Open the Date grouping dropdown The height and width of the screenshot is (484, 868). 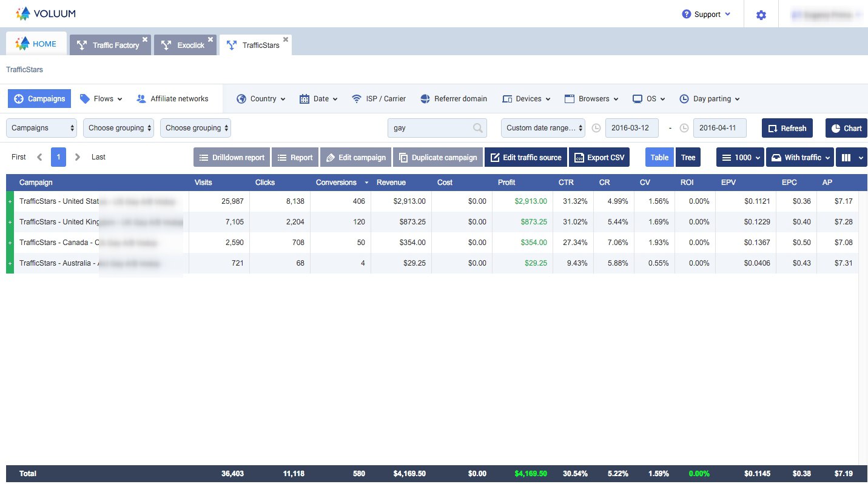[318, 99]
